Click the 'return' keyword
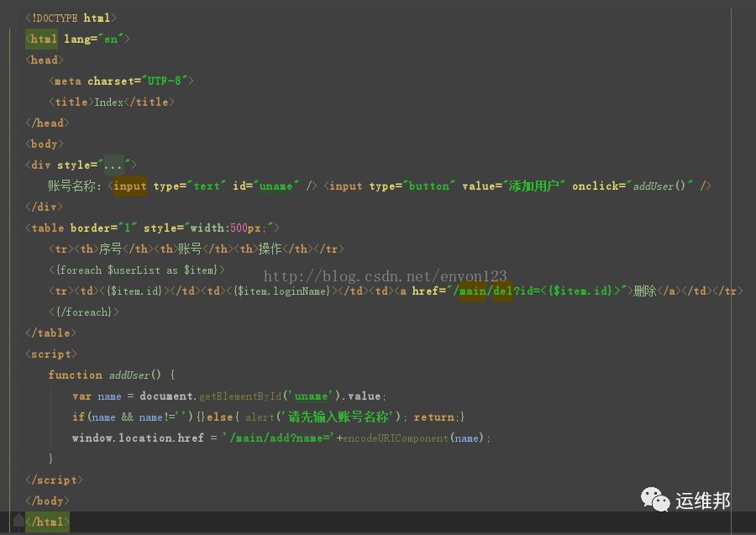Screen dimensions: 756x535 pyautogui.click(x=433, y=417)
